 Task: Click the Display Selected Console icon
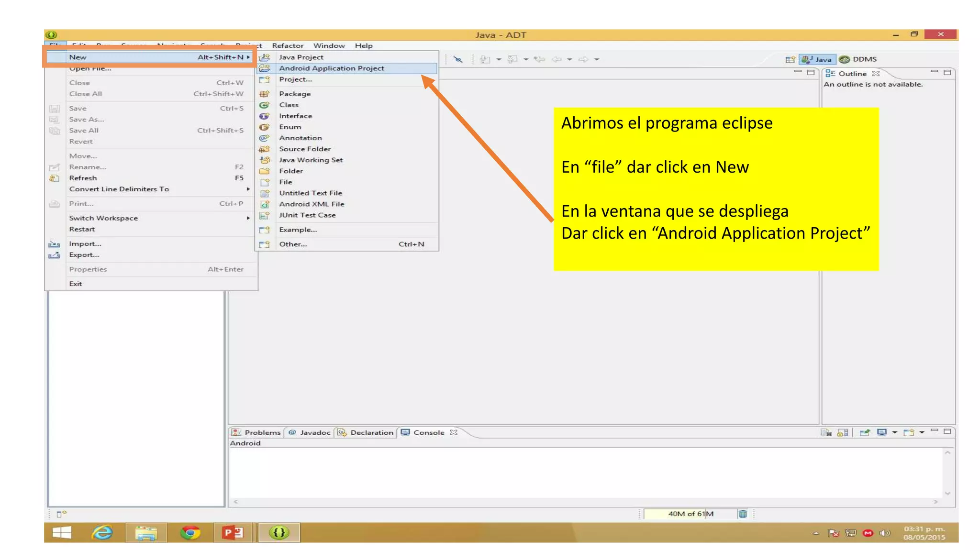tap(882, 432)
